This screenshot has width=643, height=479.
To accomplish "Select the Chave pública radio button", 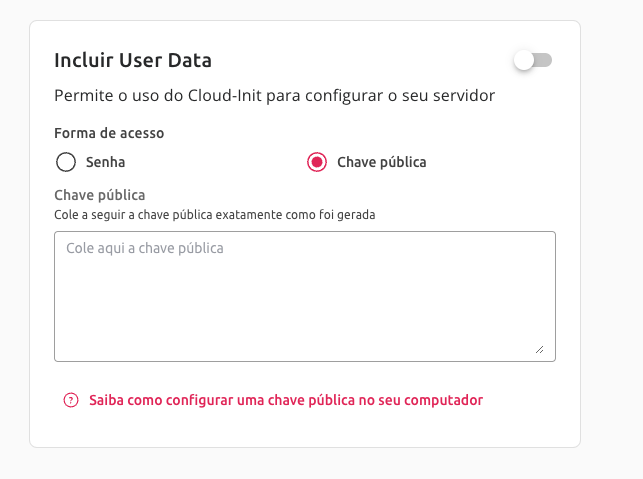I will pyautogui.click(x=317, y=162).
